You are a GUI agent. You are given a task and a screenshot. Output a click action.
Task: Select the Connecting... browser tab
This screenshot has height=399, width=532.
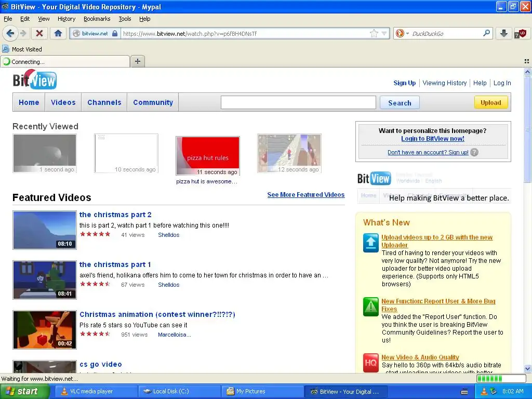tap(65, 61)
